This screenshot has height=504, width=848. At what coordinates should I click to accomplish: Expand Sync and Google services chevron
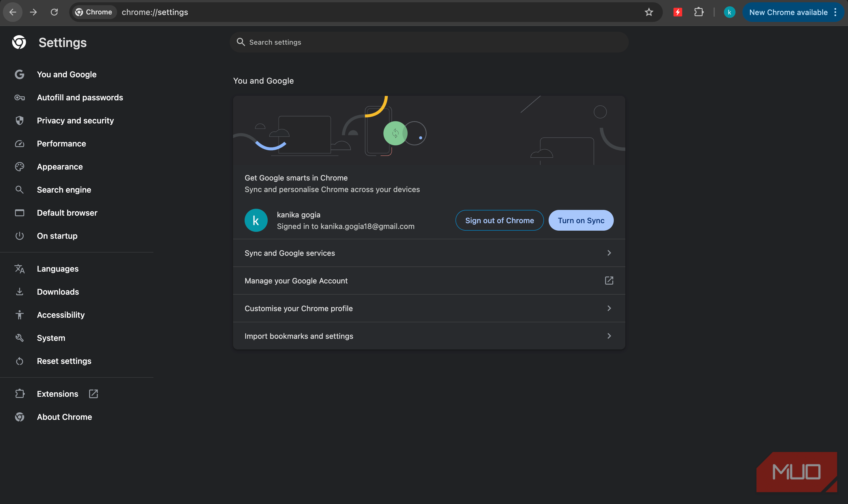pyautogui.click(x=609, y=253)
